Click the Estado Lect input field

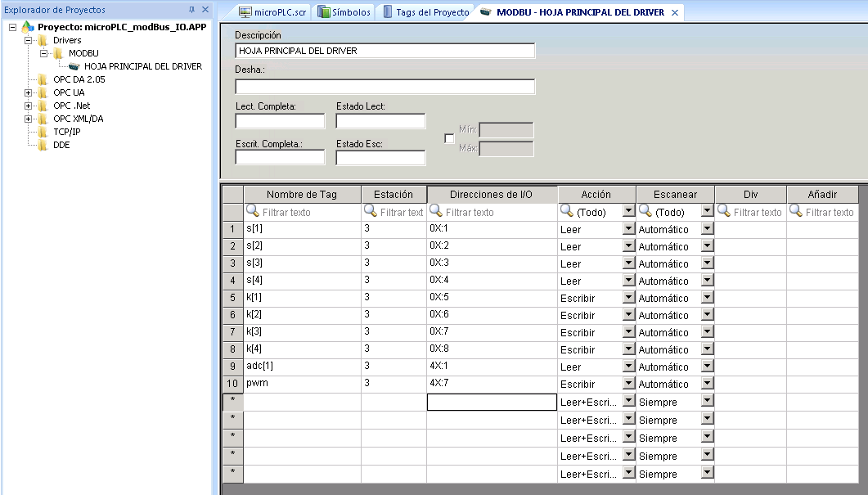tap(380, 121)
